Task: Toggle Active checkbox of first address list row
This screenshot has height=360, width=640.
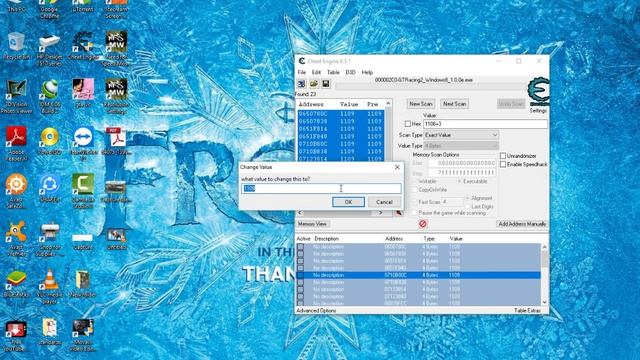Action: pyautogui.click(x=301, y=247)
